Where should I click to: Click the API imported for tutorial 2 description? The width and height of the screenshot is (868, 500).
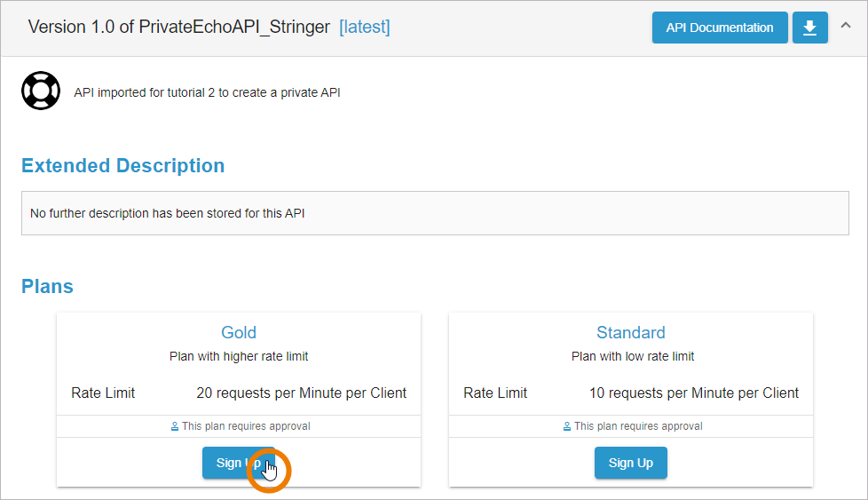tap(207, 92)
